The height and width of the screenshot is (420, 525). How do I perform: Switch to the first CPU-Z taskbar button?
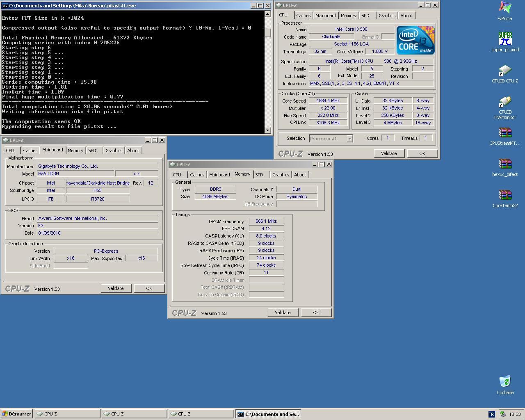[67, 414]
